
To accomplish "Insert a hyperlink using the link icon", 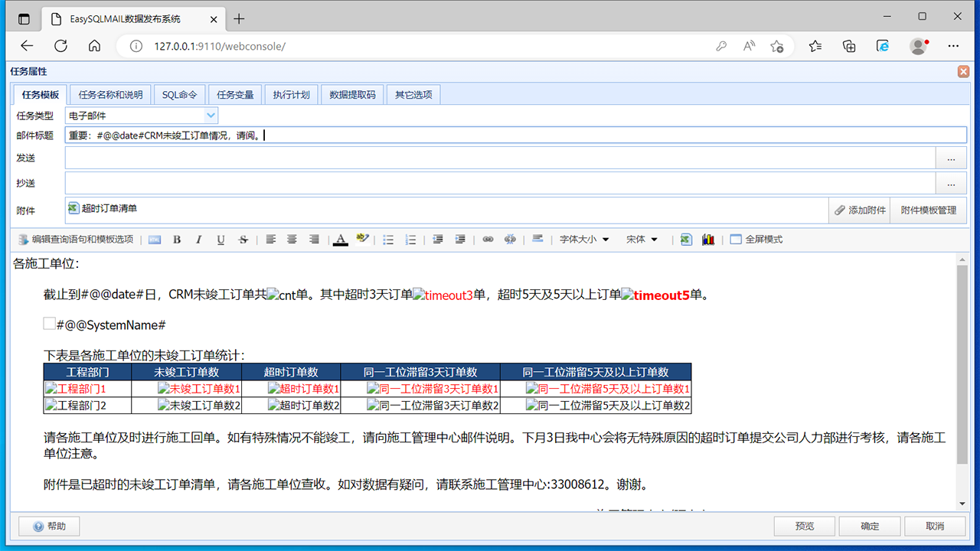I will (488, 239).
